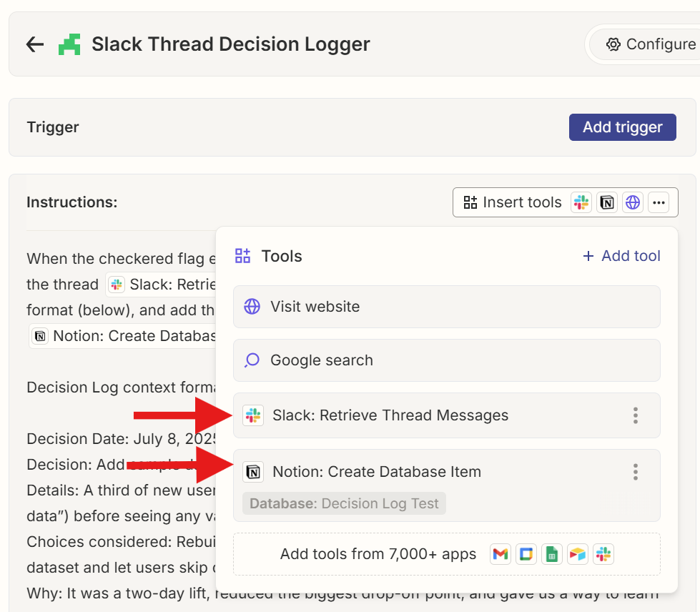Select the Visit website tool

coord(446,307)
